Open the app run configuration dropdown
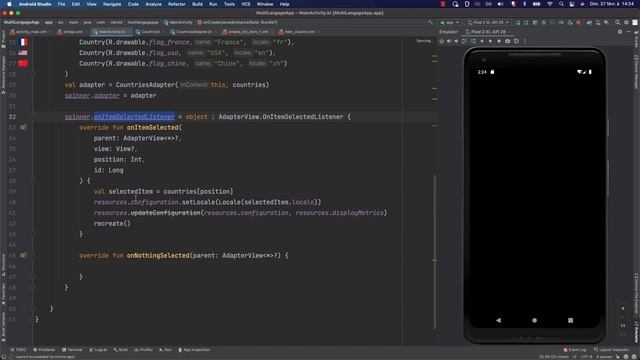640x360 pixels. tap(449, 22)
